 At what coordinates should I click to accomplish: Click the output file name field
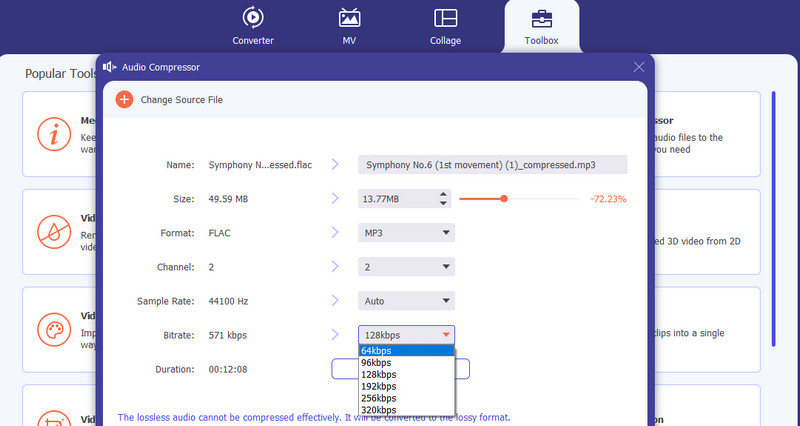pyautogui.click(x=491, y=165)
